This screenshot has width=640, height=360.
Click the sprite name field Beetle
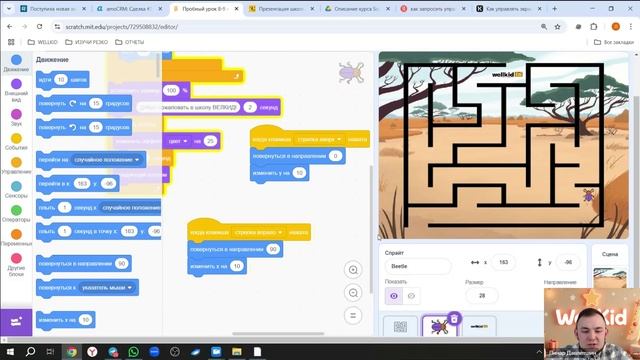pos(418,266)
